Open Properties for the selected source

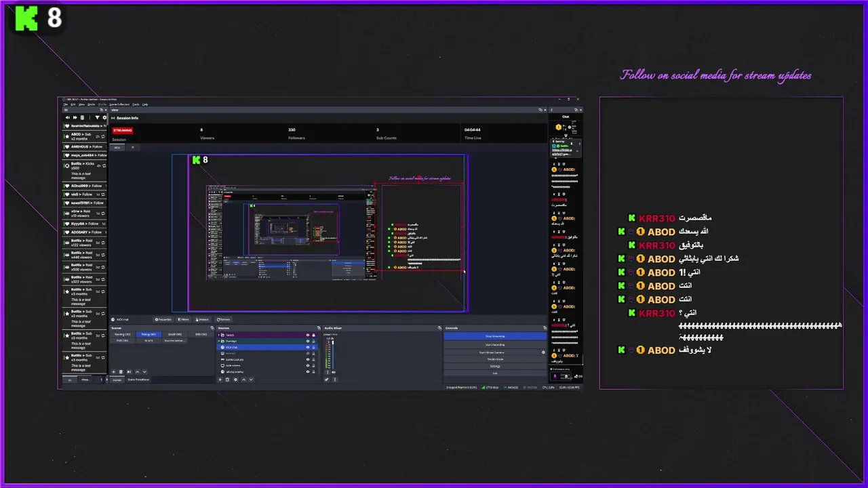pos(163,319)
